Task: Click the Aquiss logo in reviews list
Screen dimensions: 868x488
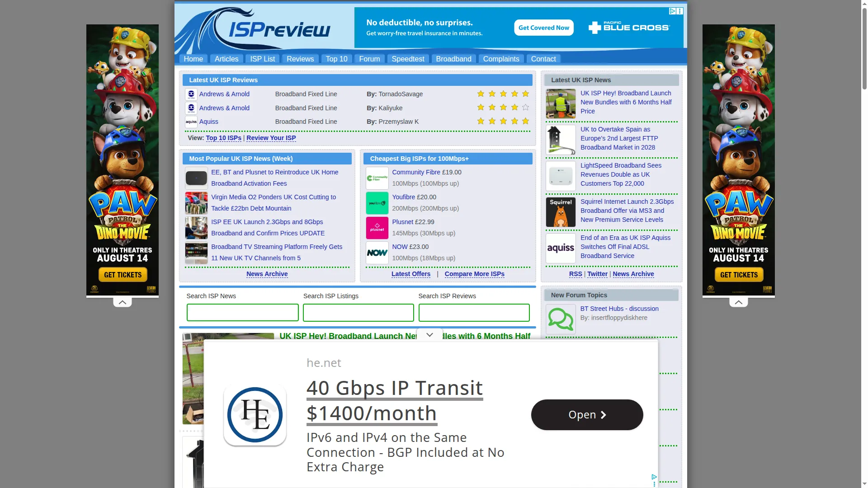Action: point(191,122)
